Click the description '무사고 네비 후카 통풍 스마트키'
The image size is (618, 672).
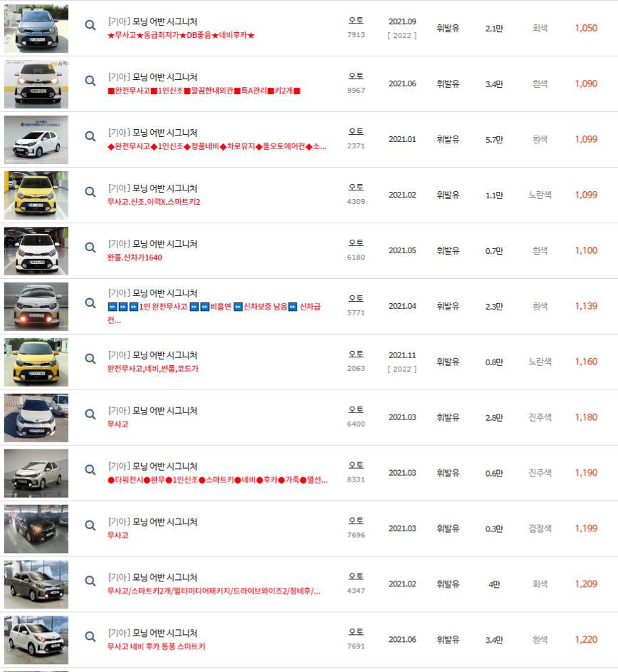click(156, 646)
